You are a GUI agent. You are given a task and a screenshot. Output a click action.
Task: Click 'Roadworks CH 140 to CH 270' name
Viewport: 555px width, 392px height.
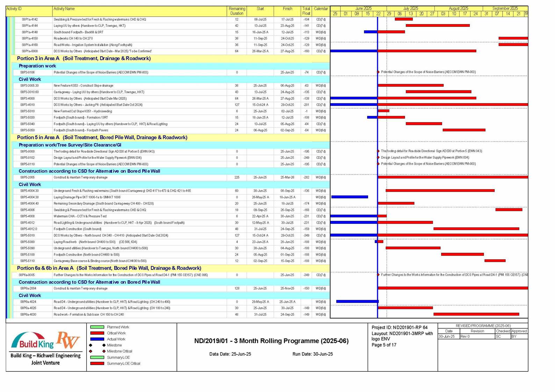coord(73,38)
